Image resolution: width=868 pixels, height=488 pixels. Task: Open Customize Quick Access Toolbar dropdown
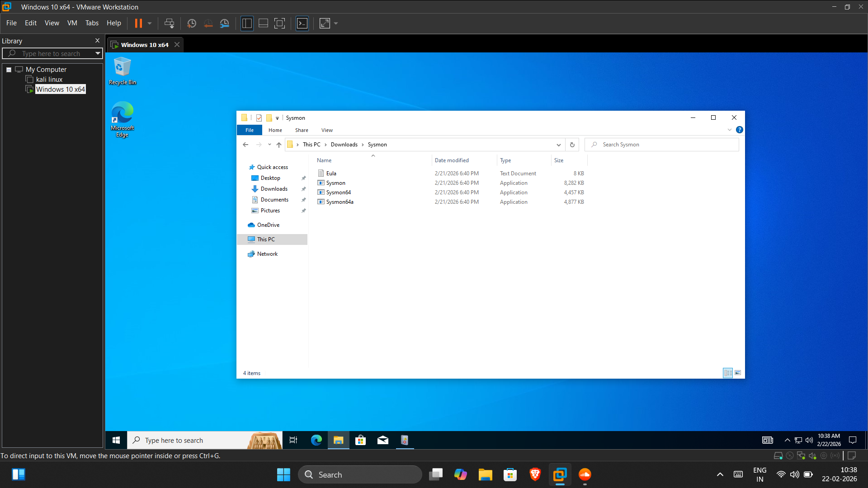(278, 118)
